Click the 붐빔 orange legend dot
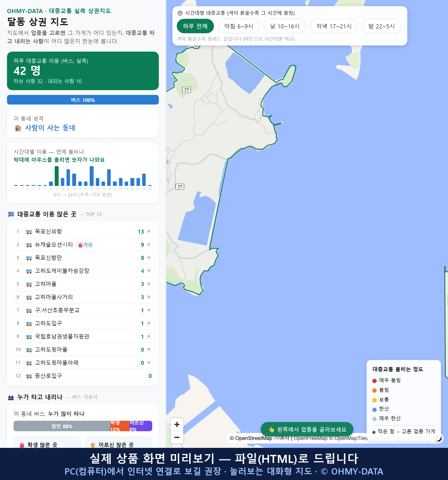The image size is (448, 480). tap(374, 390)
